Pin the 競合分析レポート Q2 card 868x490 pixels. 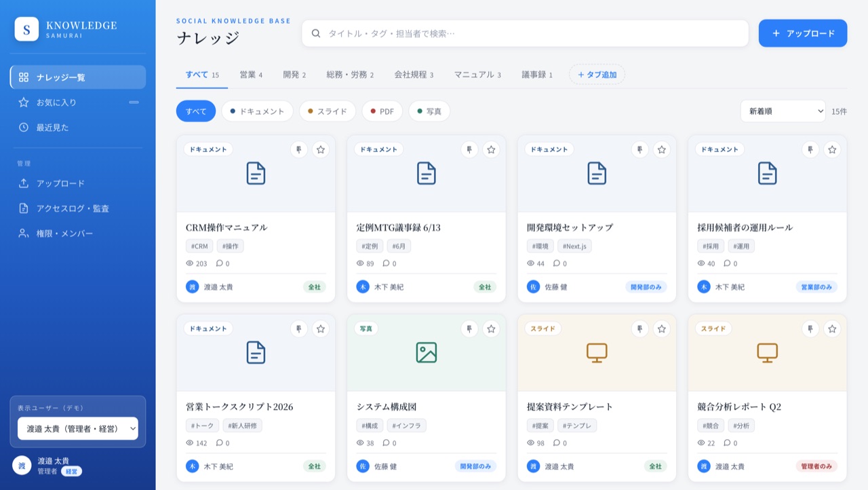click(810, 328)
